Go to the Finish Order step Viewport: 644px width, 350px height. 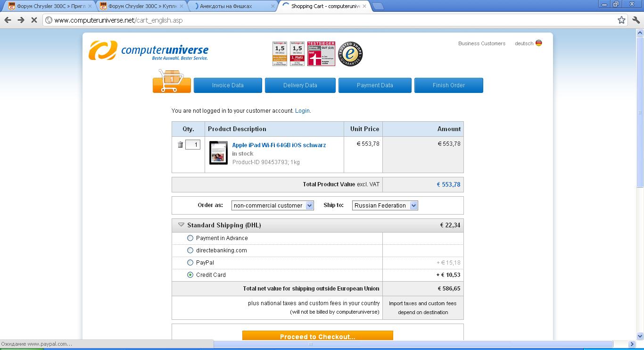tap(449, 85)
